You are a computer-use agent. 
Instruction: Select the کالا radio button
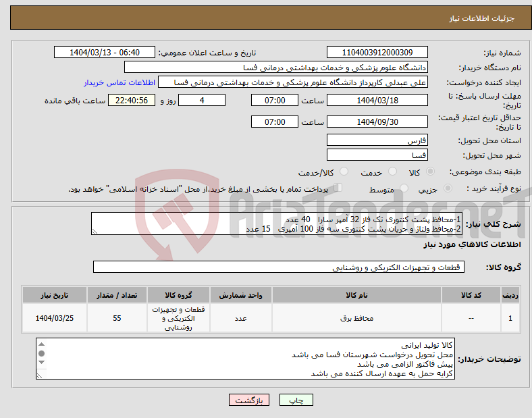click(430, 172)
